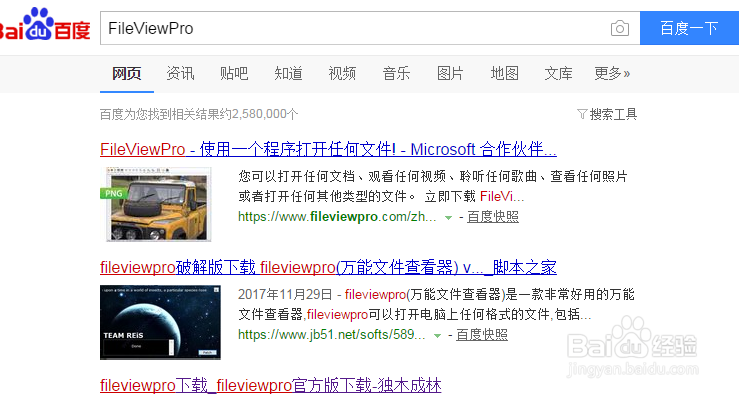Open 百度快照 for fileviewpro.com result
This screenshot has width=739, height=395.
[x=493, y=217]
